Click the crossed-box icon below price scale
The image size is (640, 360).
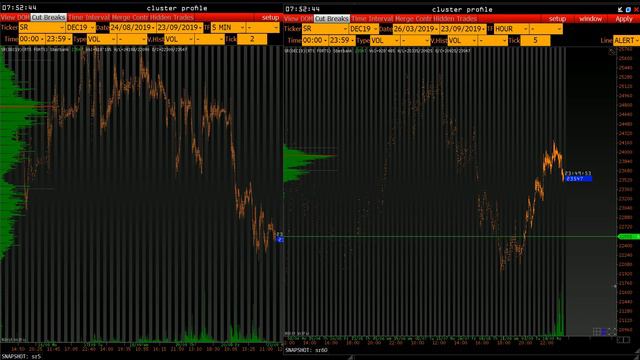tap(620, 340)
